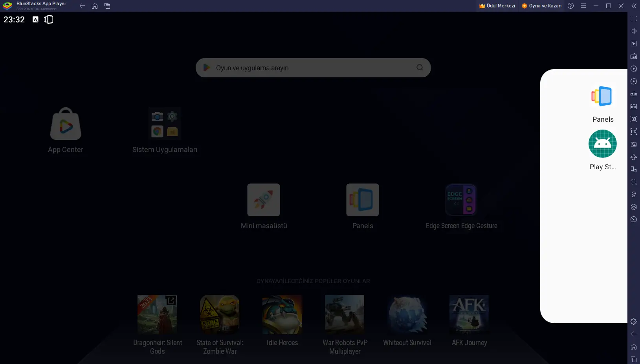Image resolution: width=640 pixels, height=364 pixels.
Task: Open the help question mark icon
Action: point(571,6)
